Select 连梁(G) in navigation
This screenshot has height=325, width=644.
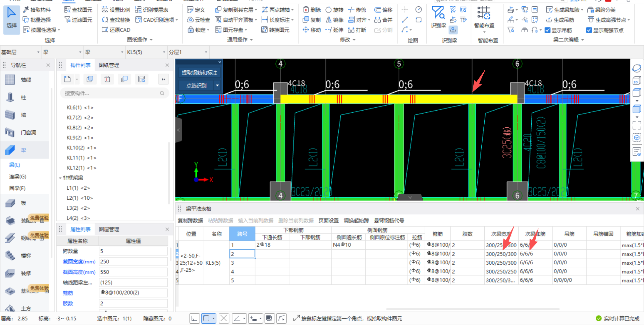tap(18, 177)
